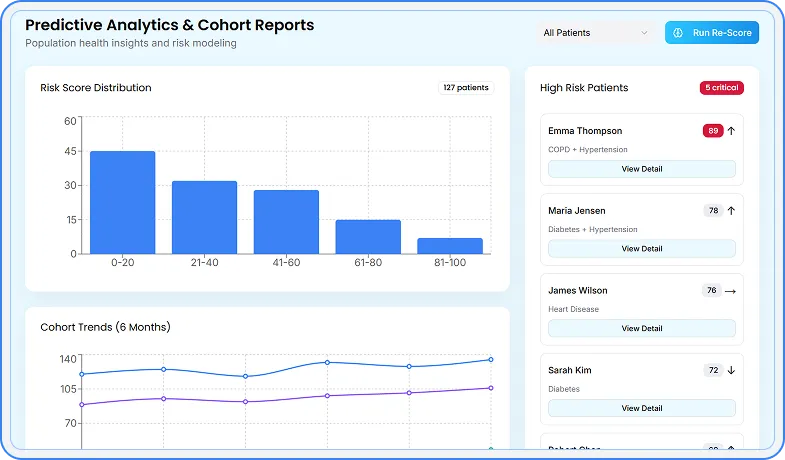Click upward trend arrow beside Maria Jensen
785x460 pixels.
click(731, 211)
